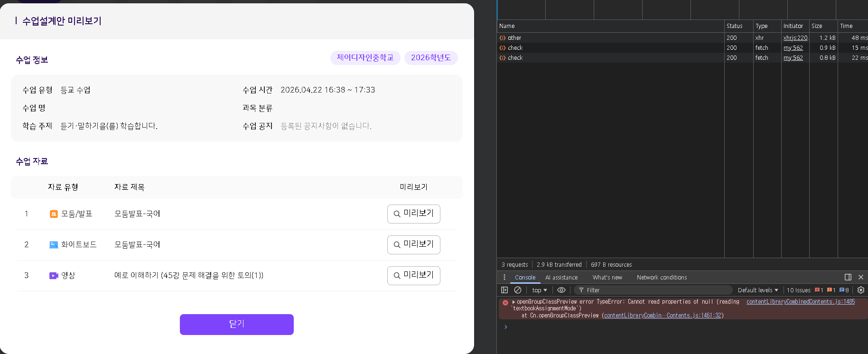Click the 화이트보드 whiteboard icon in row 2
868x354 pixels.
[x=54, y=245]
